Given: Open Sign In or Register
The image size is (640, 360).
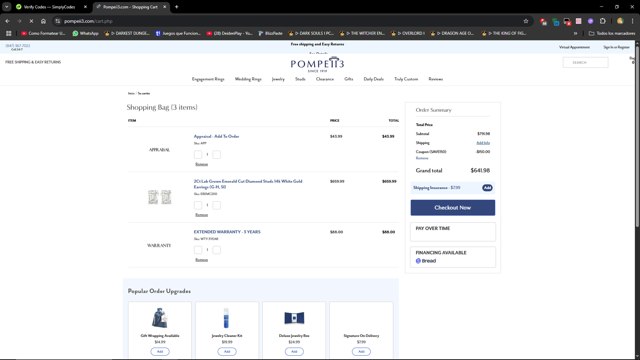Looking at the screenshot, I should click(x=616, y=47).
